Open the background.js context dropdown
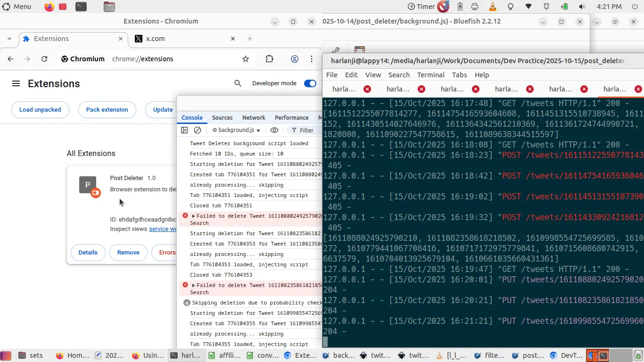This screenshot has height=362, width=644. coord(236,130)
